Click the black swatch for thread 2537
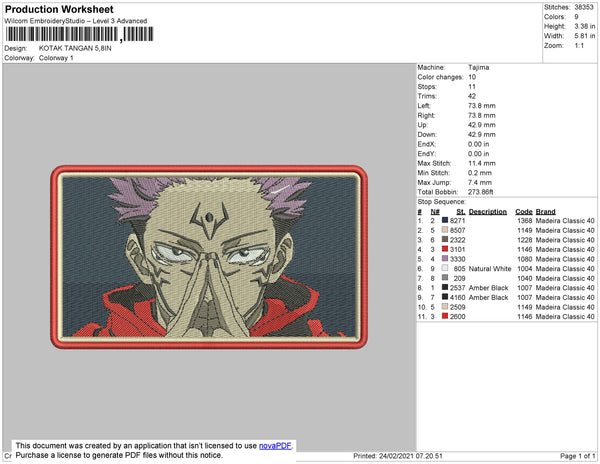Viewport: 600px width, 464px height. (445, 287)
